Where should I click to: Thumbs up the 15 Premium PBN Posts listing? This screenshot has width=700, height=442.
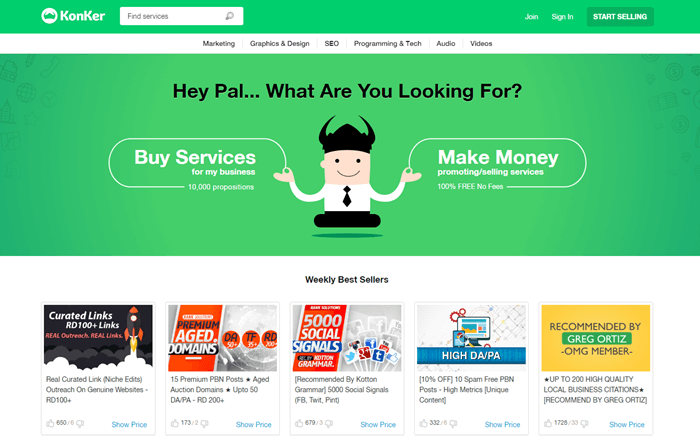(x=175, y=423)
